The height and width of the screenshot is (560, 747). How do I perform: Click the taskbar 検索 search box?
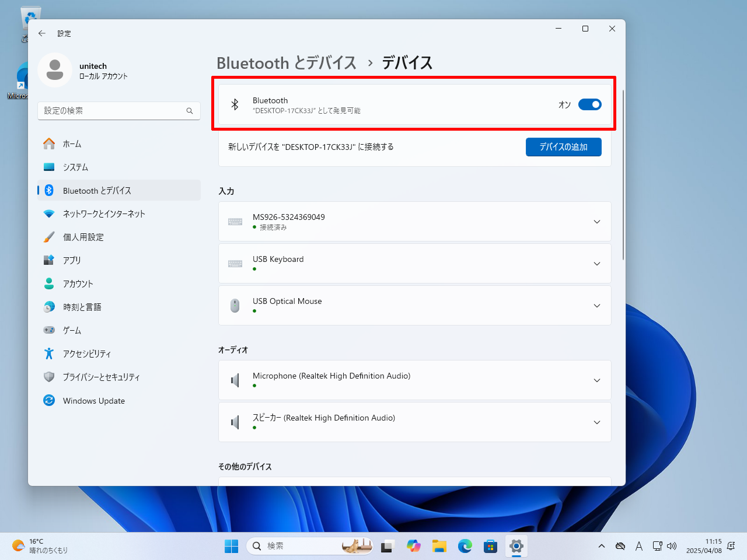[310, 546]
